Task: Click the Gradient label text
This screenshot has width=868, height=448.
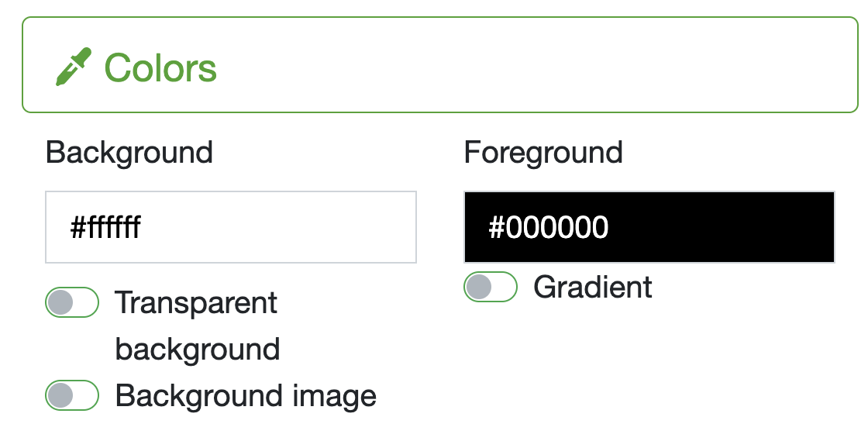Action: point(593,287)
